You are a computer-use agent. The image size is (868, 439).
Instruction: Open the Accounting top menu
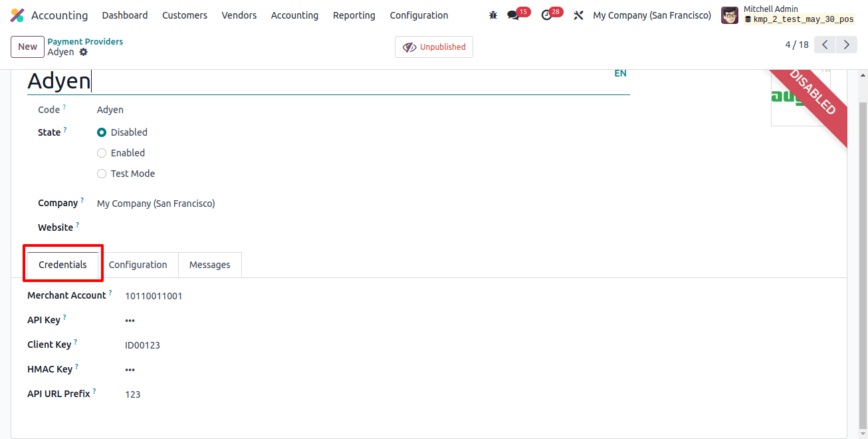pos(294,15)
